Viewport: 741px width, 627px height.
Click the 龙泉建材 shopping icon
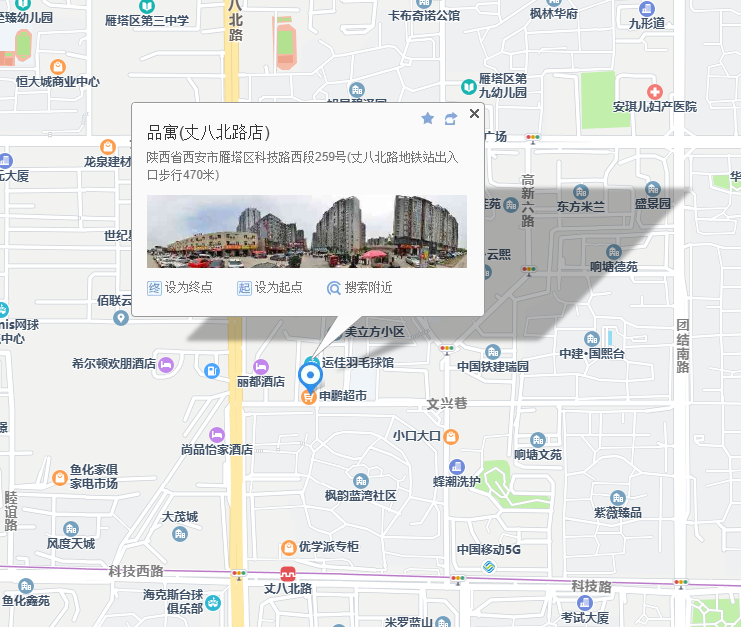pyautogui.click(x=108, y=146)
